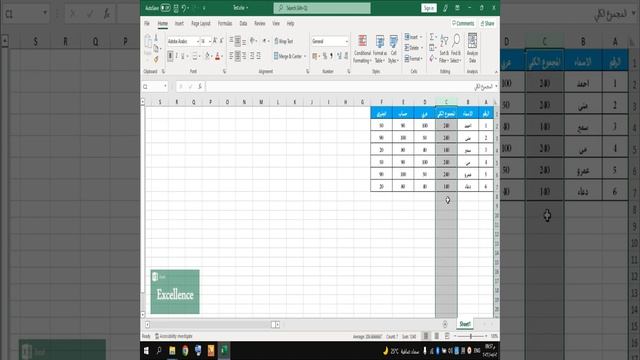Open the Find & Select menu
640x360 pixels.
click(456, 49)
